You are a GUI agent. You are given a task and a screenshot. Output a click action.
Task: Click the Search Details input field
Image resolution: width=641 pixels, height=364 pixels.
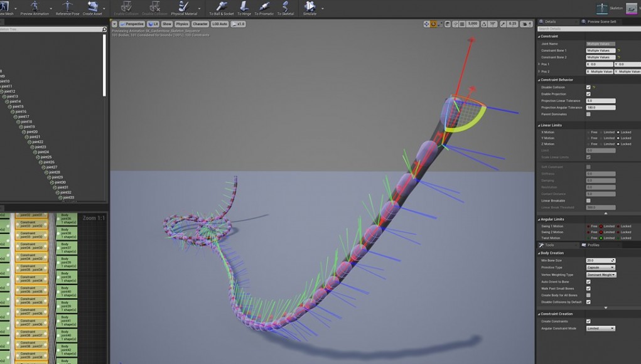pos(589,29)
